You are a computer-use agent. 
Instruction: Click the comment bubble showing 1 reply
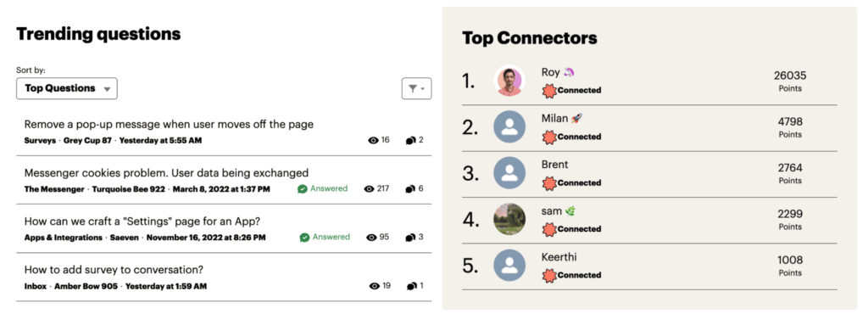pyautogui.click(x=411, y=286)
